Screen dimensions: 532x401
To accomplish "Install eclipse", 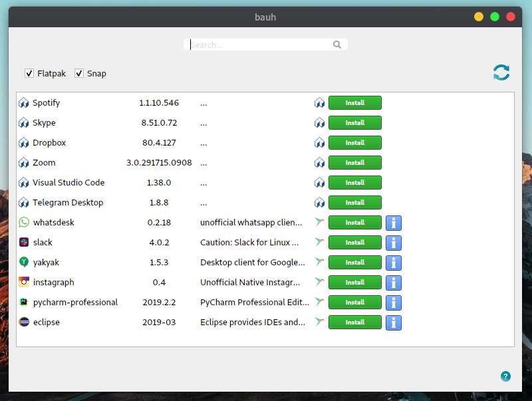I will tap(355, 323).
